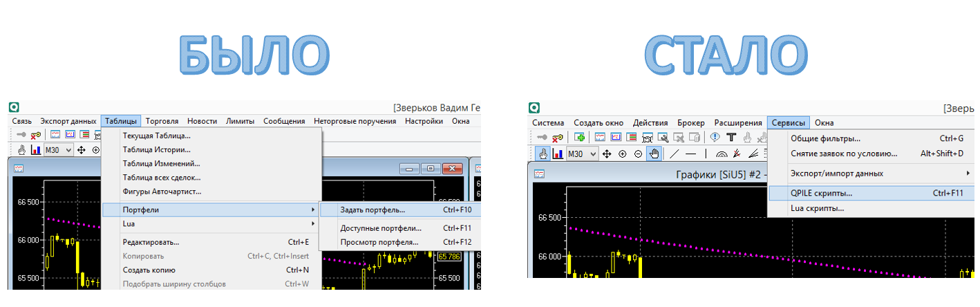Click blue info balloon icon in СТАЛО toolbar
The height and width of the screenshot is (307, 980).
[715, 138]
